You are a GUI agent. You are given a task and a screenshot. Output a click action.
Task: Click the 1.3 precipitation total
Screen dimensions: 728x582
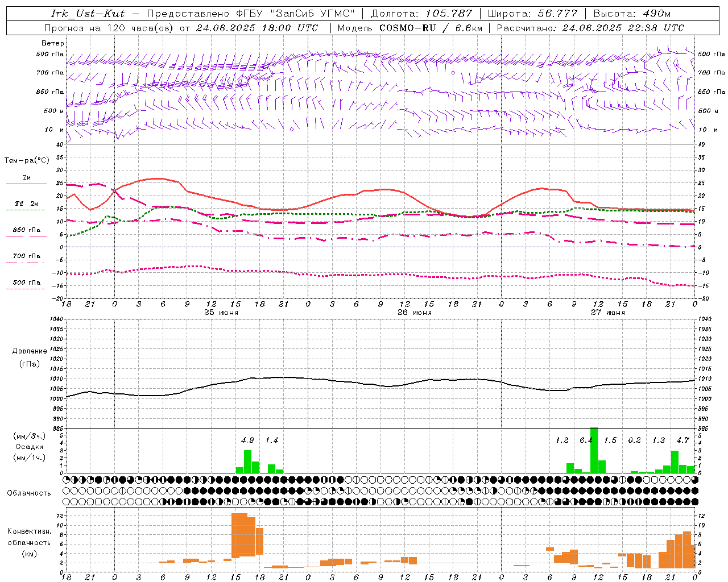pos(659,440)
